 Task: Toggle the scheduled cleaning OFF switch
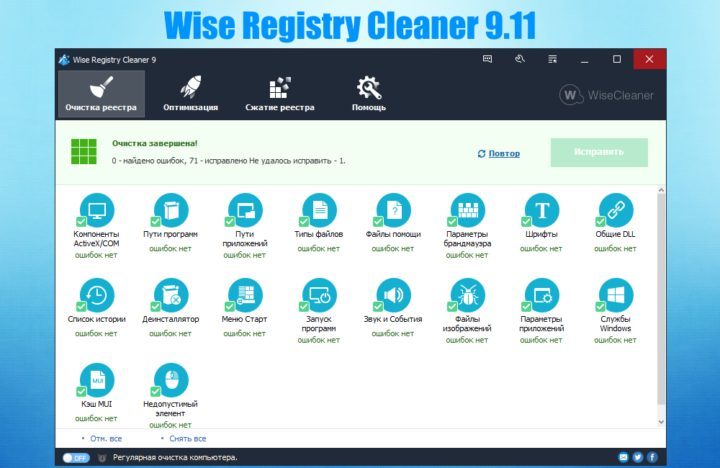tap(75, 457)
